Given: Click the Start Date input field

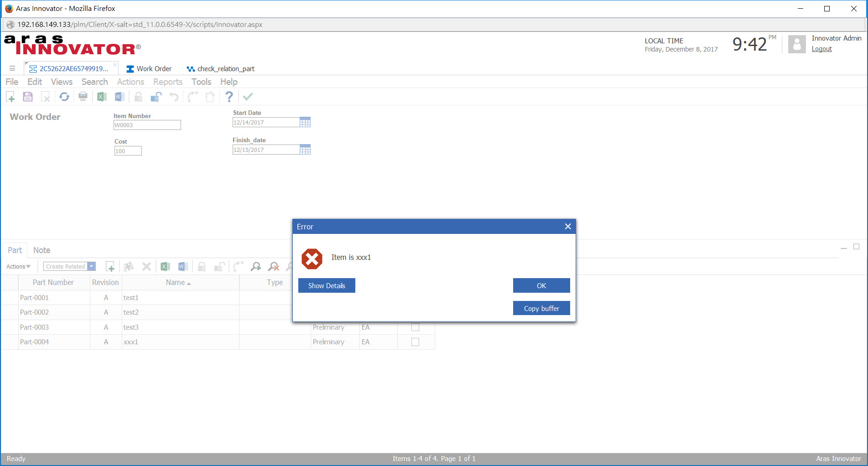Looking at the screenshot, I should pos(266,122).
